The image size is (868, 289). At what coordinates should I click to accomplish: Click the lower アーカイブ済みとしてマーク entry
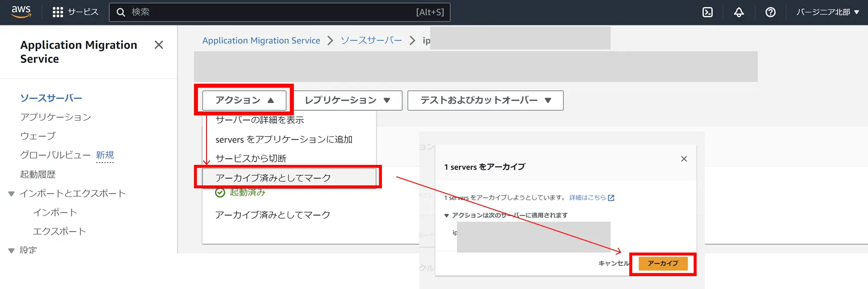tap(273, 215)
